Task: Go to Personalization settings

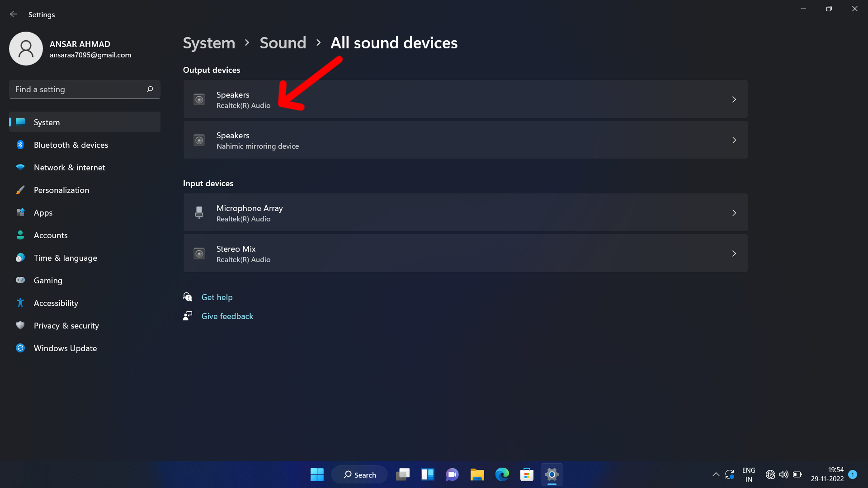Action: [x=85, y=190]
